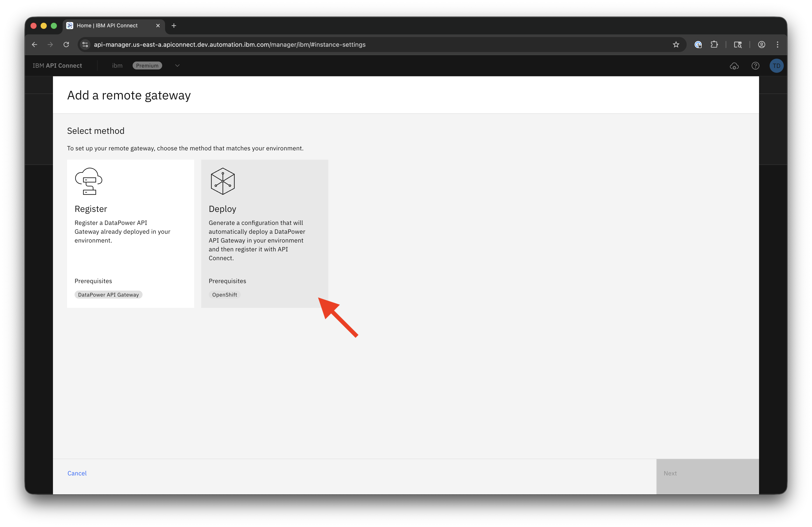This screenshot has width=812, height=527.
Task: Open a new browser tab
Action: click(x=174, y=26)
